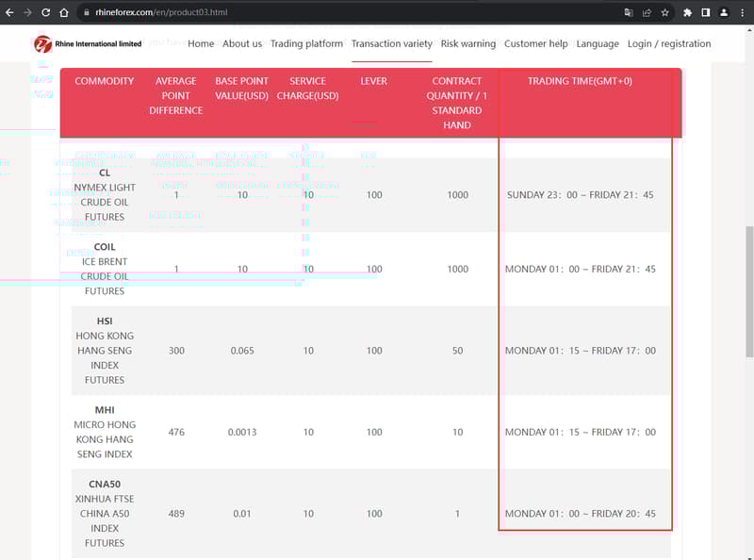Reload the page with the refresh icon
Viewport: 754px width, 560px height.
(x=45, y=13)
